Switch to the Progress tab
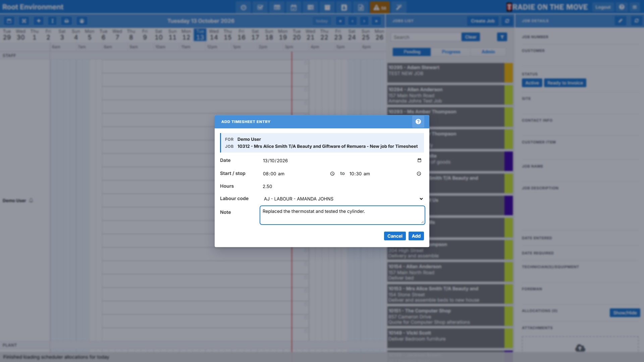 (451, 52)
